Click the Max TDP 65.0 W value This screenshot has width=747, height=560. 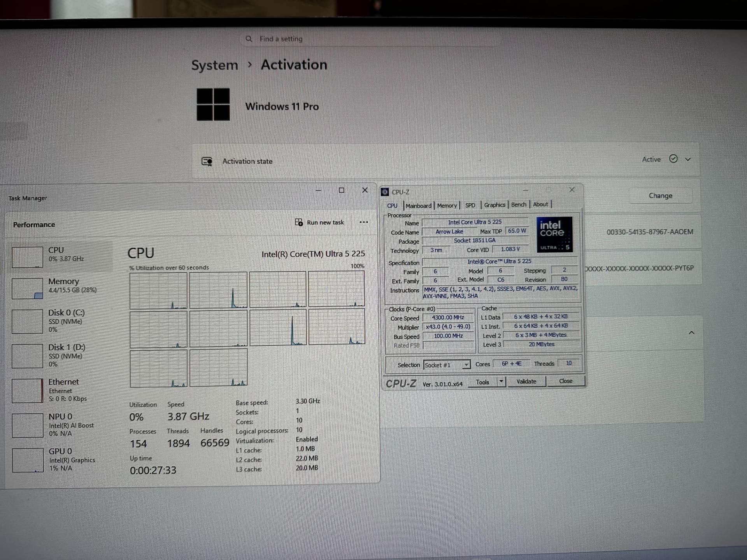517,231
